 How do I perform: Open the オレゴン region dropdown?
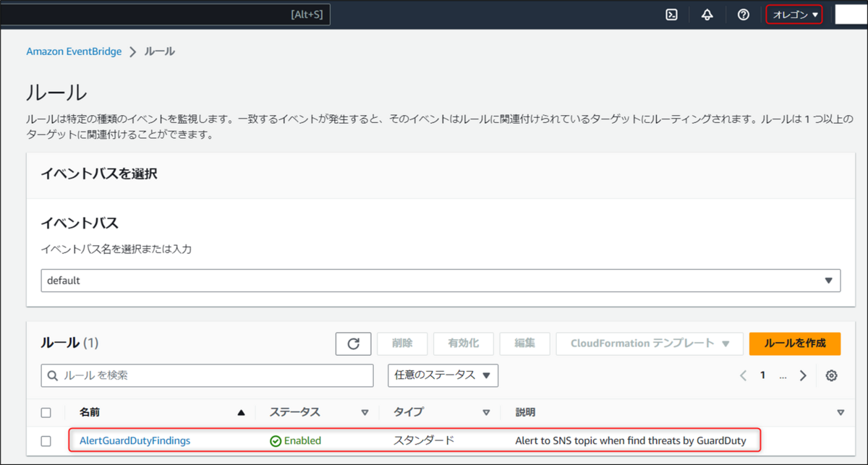pyautogui.click(x=793, y=14)
